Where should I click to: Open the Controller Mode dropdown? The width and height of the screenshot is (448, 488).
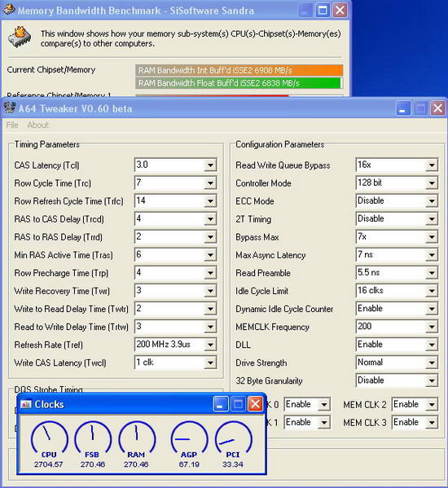click(x=432, y=183)
